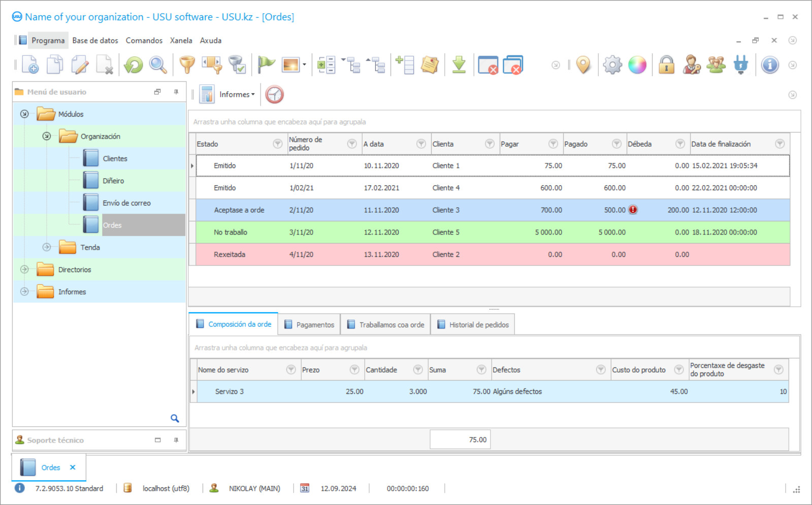Click the green download arrow icon
The image size is (812, 505).
[459, 65]
